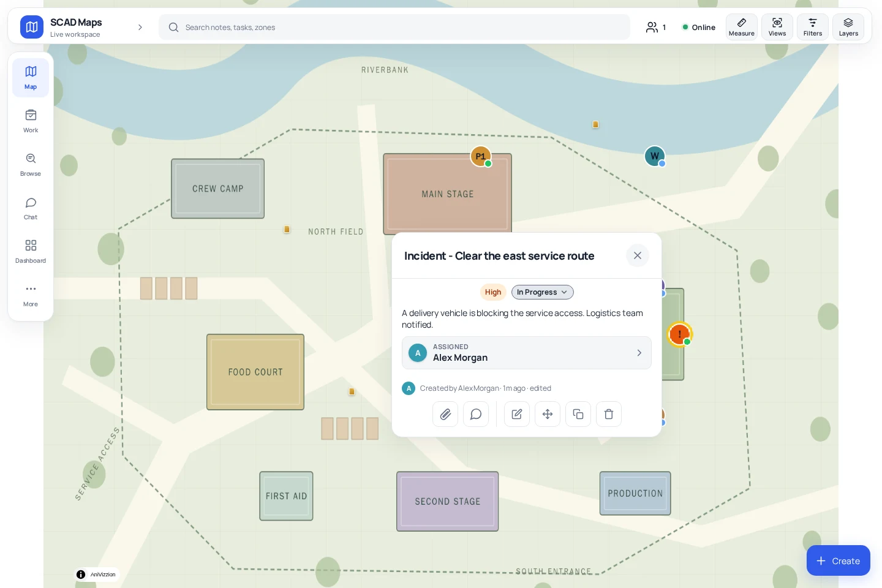Select the W marker near the river

point(655,156)
